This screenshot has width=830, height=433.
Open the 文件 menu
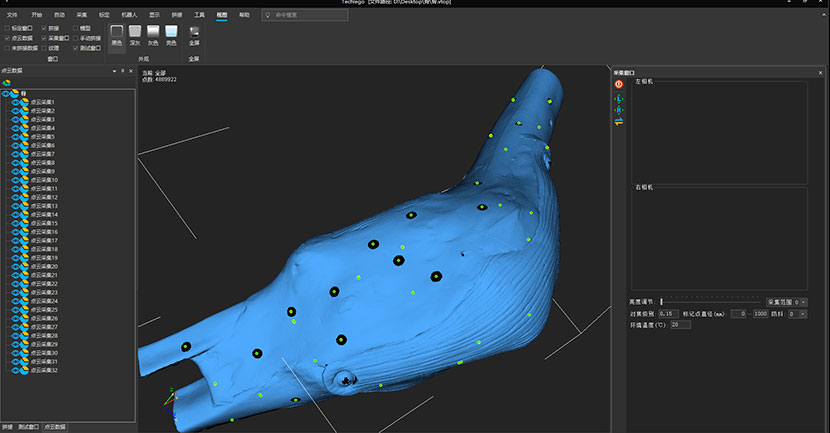click(x=13, y=16)
